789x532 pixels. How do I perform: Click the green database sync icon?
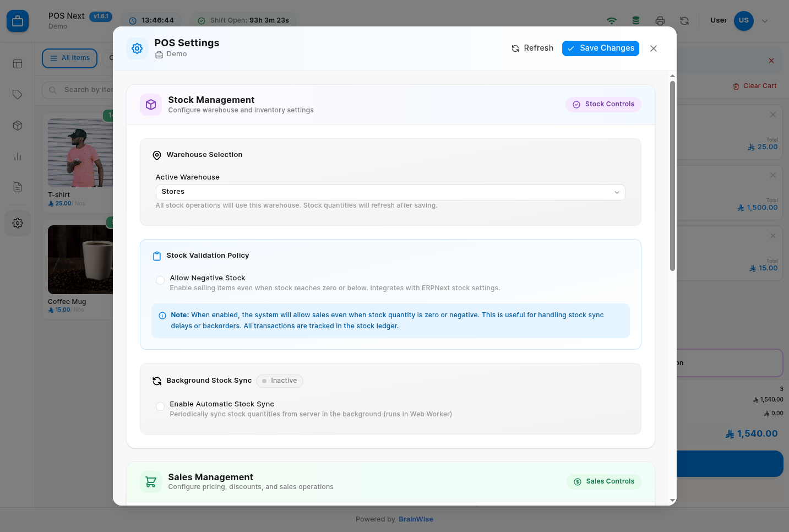(x=636, y=21)
